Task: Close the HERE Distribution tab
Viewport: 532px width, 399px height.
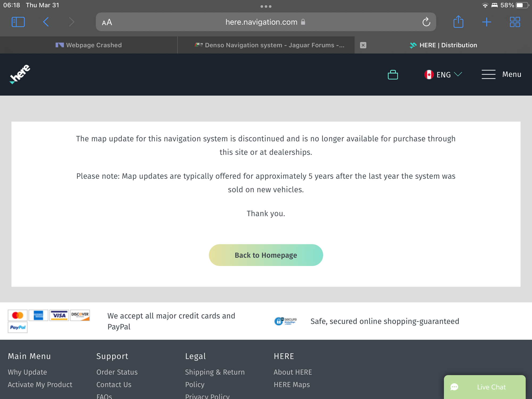Action: tap(363, 45)
